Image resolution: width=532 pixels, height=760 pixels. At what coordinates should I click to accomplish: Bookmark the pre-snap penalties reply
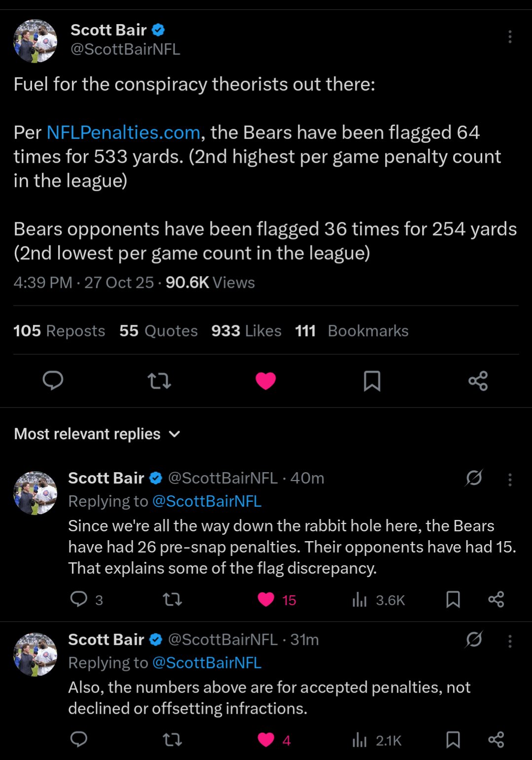pos(453,599)
